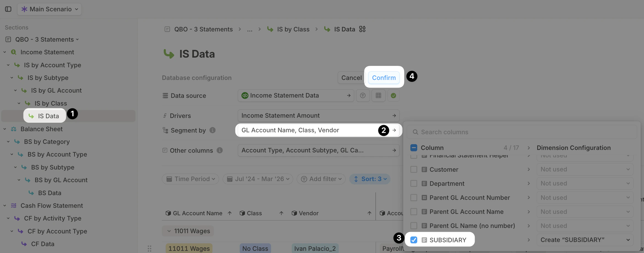Image resolution: width=644 pixels, height=253 pixels.
Task: Click the Balance Sheet scale icon
Action: [14, 129]
